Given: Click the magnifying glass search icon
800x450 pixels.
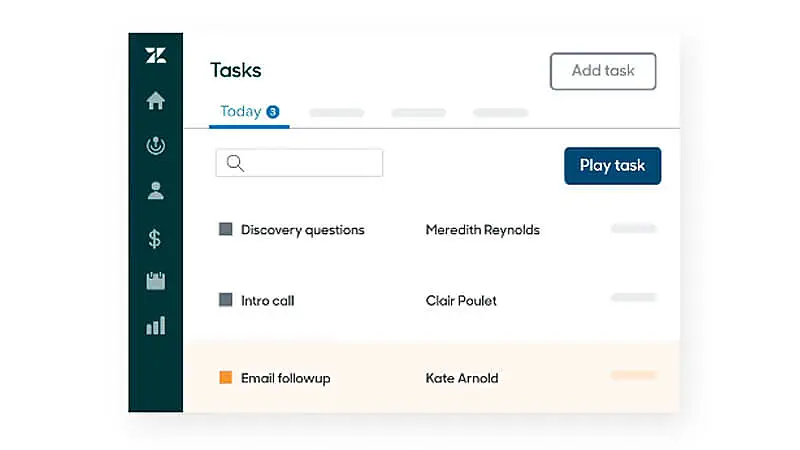Looking at the screenshot, I should [235, 163].
